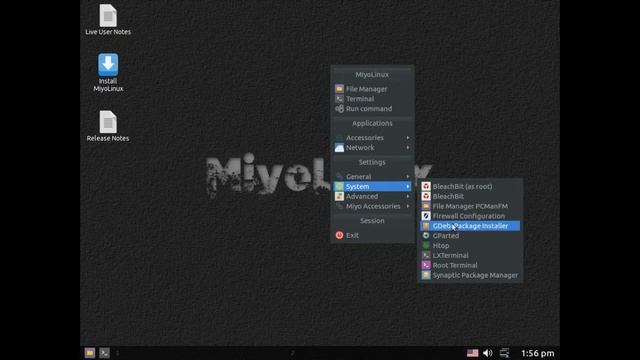
Task: Click the Terminal icon in the menu
Action: pos(339,99)
